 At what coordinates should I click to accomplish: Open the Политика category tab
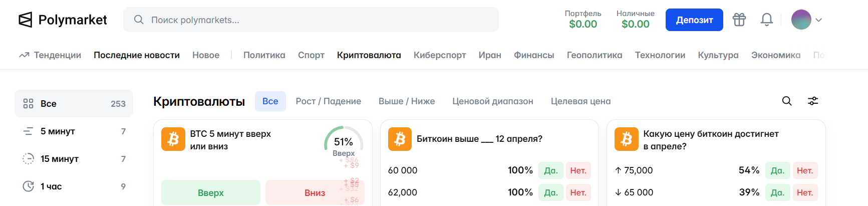pyautogui.click(x=264, y=55)
